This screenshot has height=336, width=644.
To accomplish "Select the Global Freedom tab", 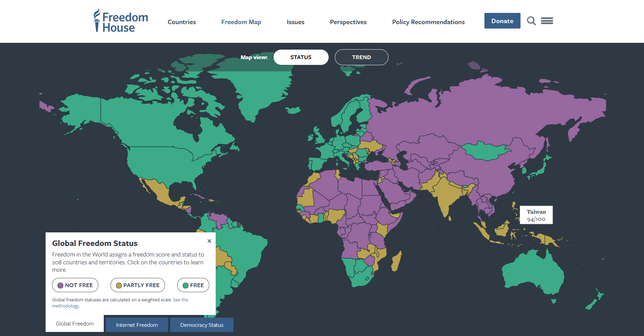I will pos(75,324).
